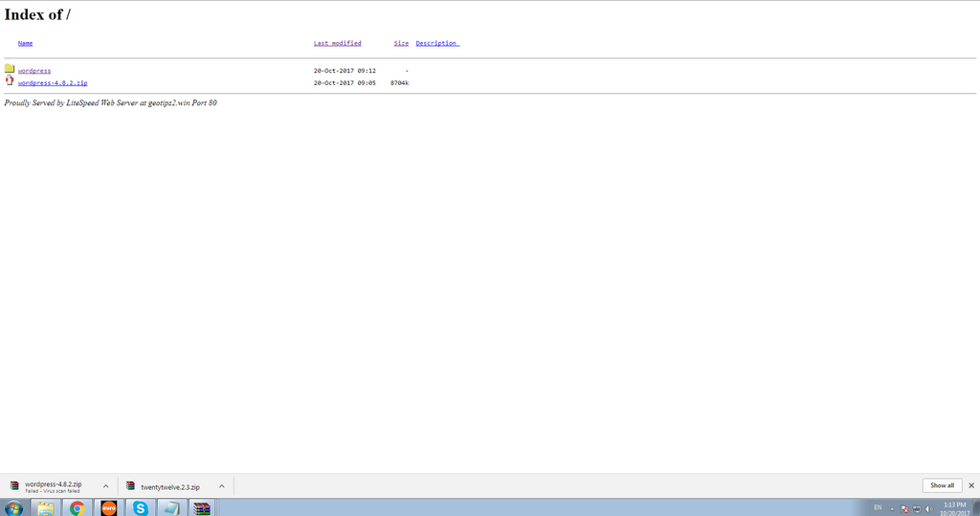
Task: Expand options for wordpress-4.8.2.zip download
Action: point(105,486)
